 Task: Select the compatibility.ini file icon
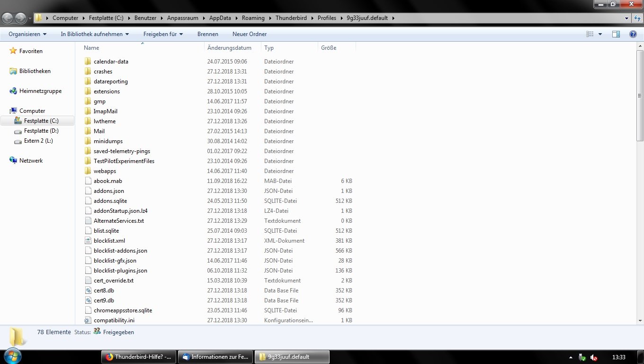88,320
